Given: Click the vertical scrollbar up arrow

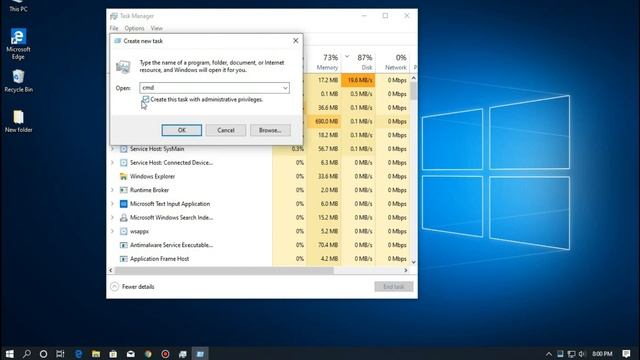Looking at the screenshot, I should point(413,78).
